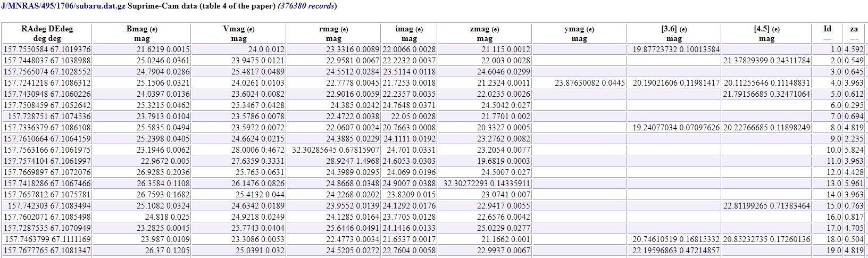This screenshot has width=868, height=258.
Task: Click coordinates 157.728751 67.1074536
Action: [x=49, y=116]
